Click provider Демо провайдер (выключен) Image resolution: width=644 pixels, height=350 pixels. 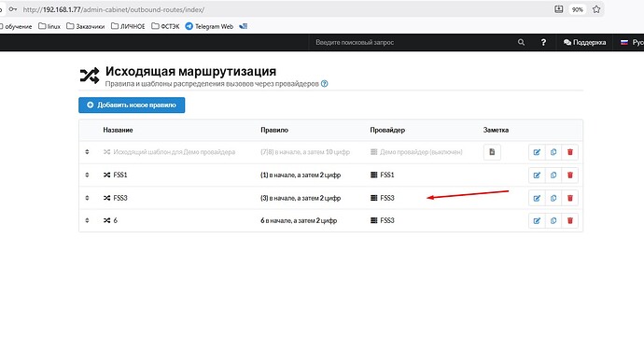pyautogui.click(x=421, y=152)
